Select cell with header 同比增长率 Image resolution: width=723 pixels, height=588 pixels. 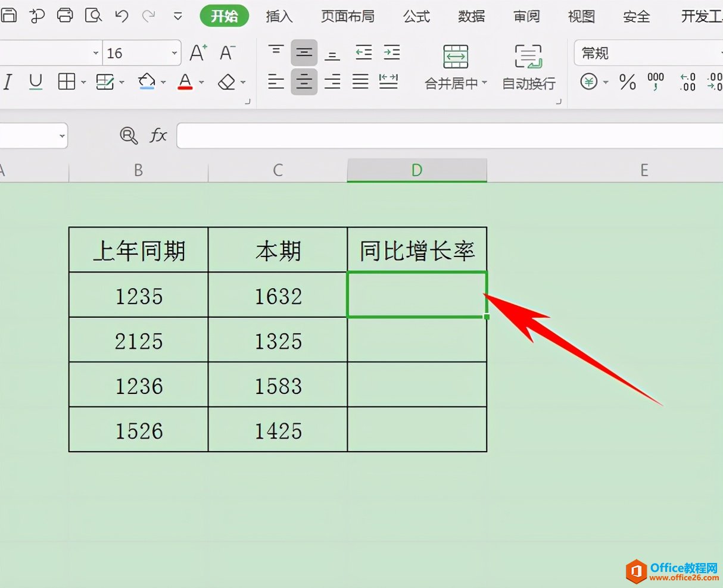click(x=417, y=250)
